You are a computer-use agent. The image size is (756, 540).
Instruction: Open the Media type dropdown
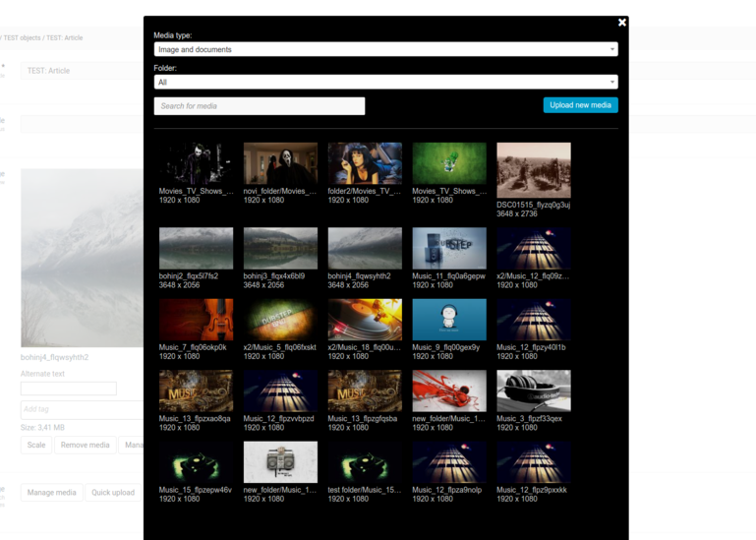pyautogui.click(x=384, y=49)
